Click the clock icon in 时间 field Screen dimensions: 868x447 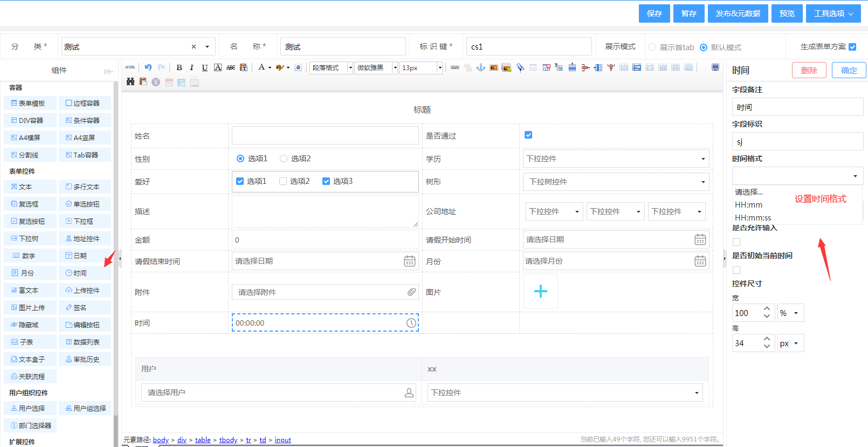(411, 323)
